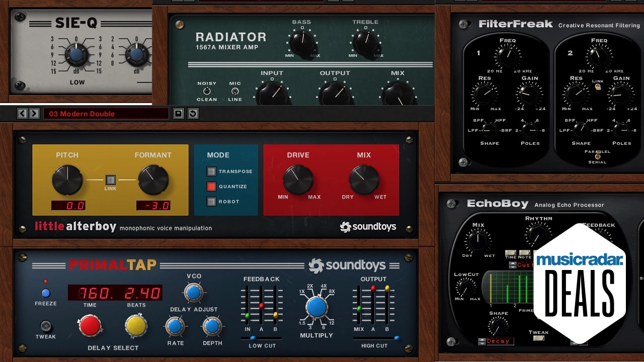Image resolution: width=644 pixels, height=362 pixels.
Task: Go to the previous preset arrow
Action: coord(22,114)
